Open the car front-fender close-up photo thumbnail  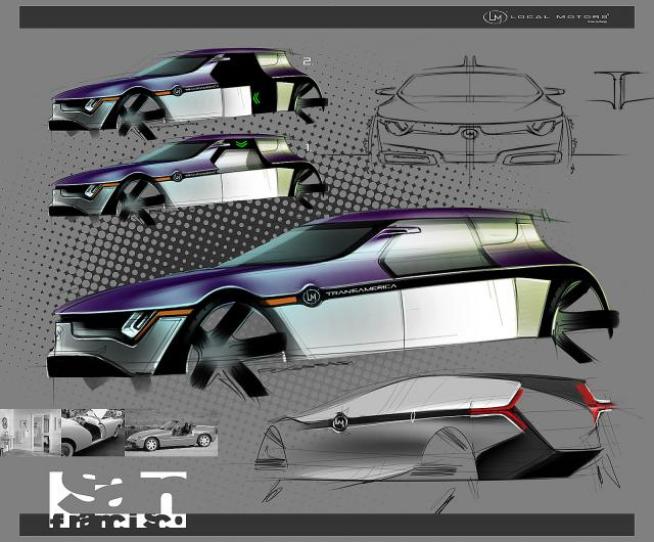click(x=93, y=432)
